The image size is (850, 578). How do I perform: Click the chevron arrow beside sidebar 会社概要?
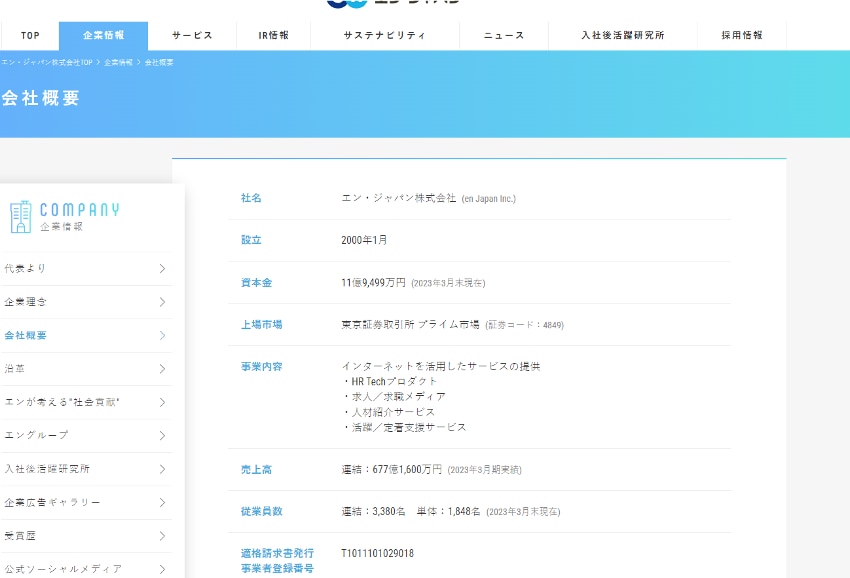pyautogui.click(x=162, y=336)
